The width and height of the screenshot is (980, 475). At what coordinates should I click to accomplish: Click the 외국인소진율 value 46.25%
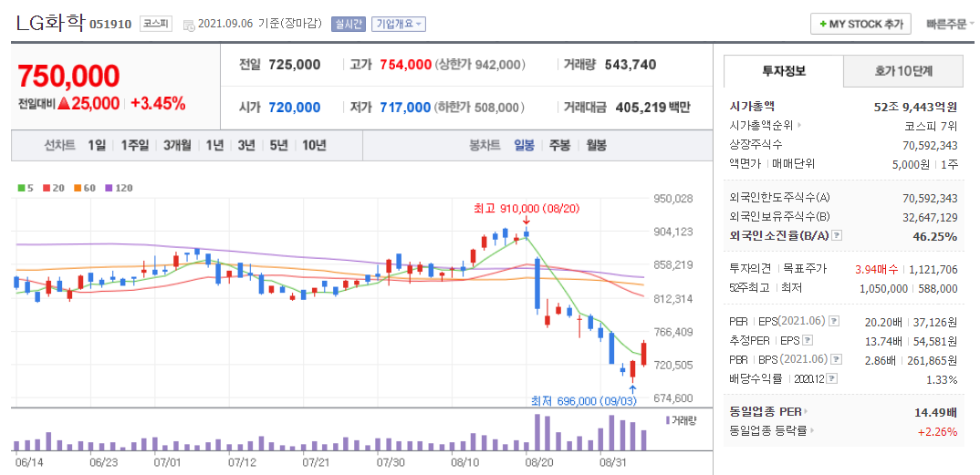coord(937,236)
